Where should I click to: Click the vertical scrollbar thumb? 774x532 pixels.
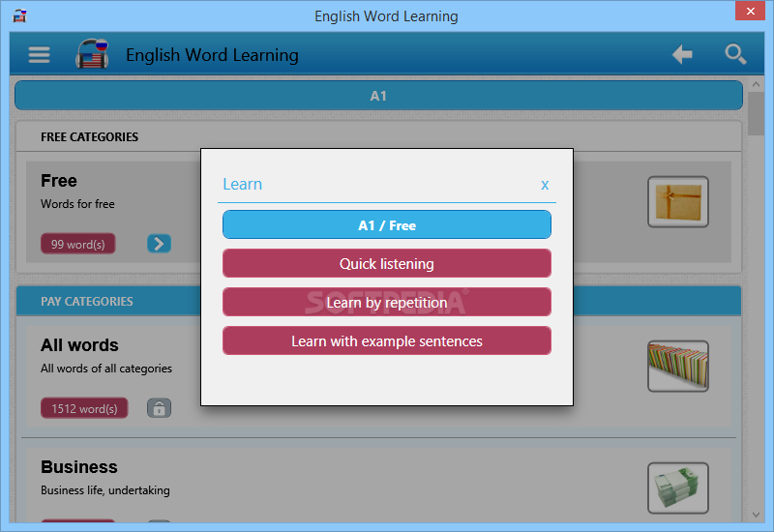[756, 113]
